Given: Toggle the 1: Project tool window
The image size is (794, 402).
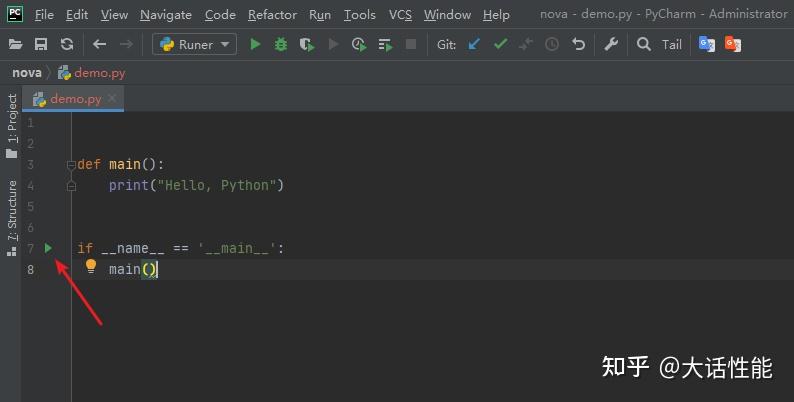Looking at the screenshot, I should (12, 126).
